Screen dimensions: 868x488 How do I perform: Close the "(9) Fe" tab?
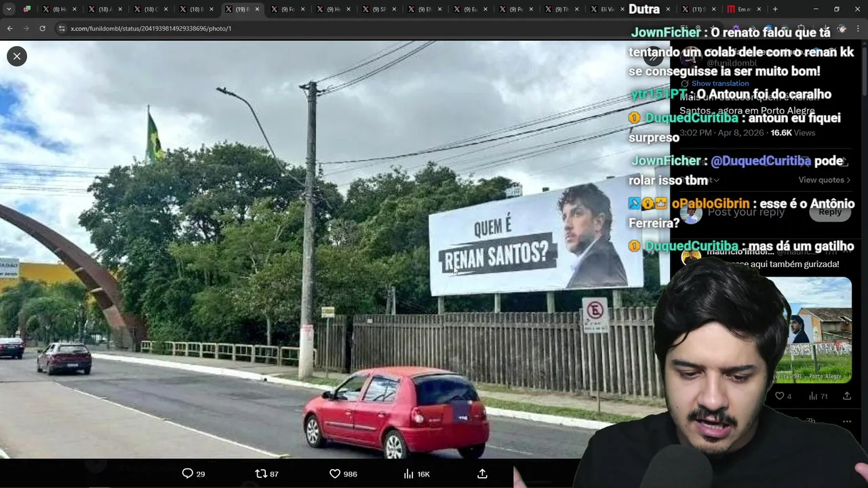click(x=302, y=9)
